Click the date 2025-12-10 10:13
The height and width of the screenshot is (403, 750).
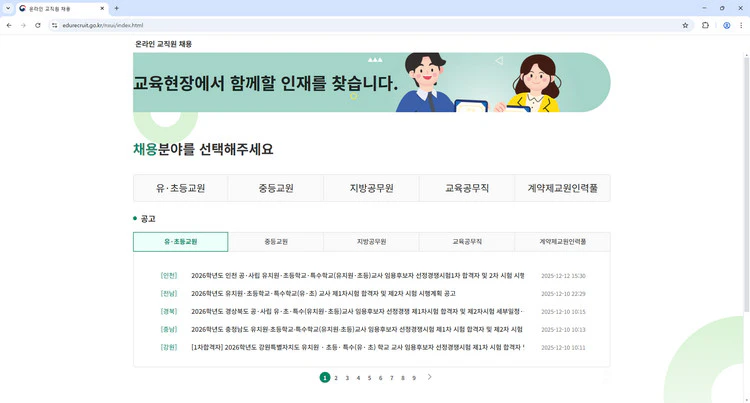[563, 329]
